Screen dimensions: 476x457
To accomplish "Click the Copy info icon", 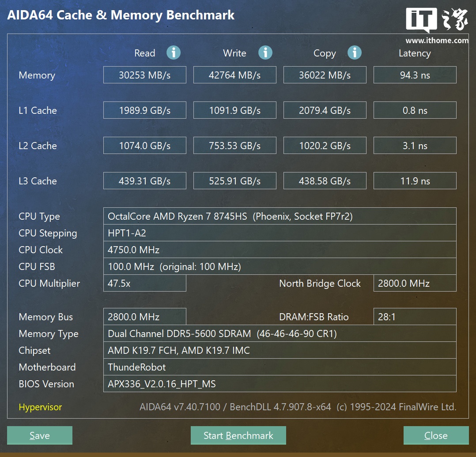I will [x=355, y=53].
